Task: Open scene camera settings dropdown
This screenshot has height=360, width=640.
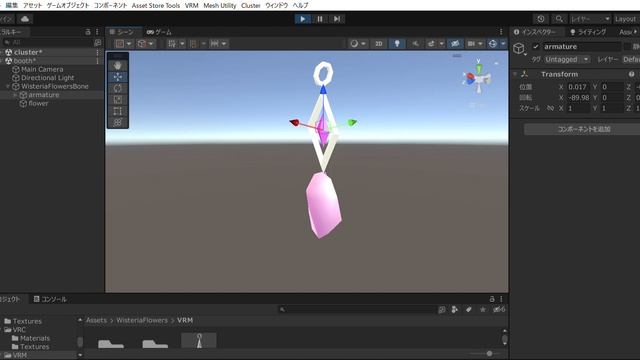Action: 475,44
